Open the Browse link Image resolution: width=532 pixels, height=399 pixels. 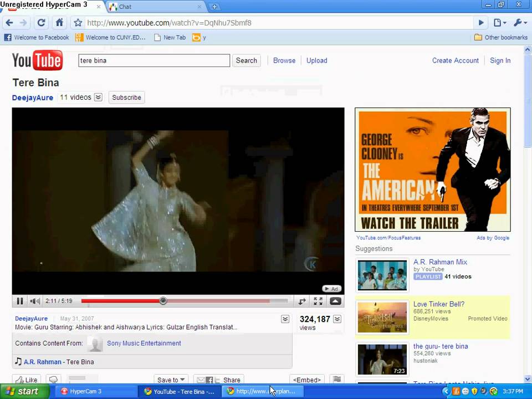coord(284,60)
